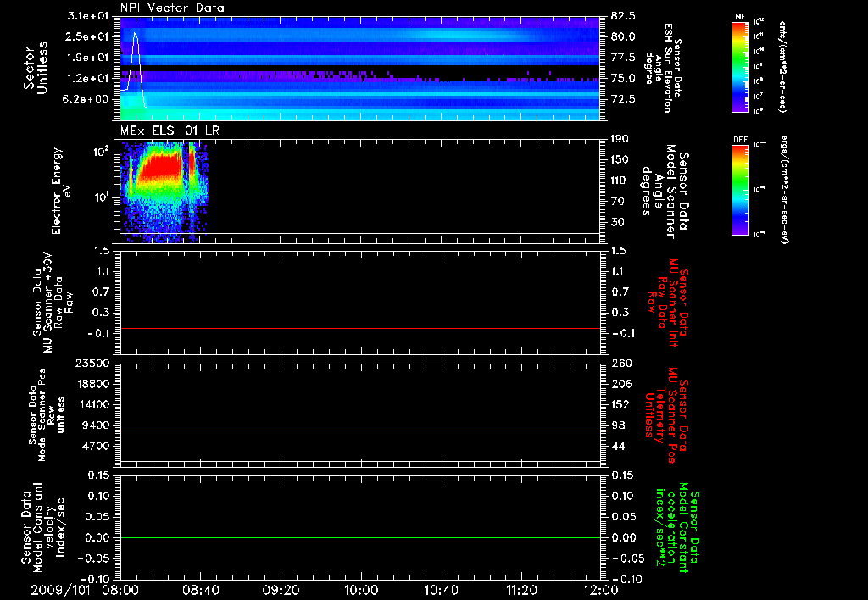Viewport: 868px width, 600px height.
Task: Click the 4700 scanner position tick
Action: (95, 446)
